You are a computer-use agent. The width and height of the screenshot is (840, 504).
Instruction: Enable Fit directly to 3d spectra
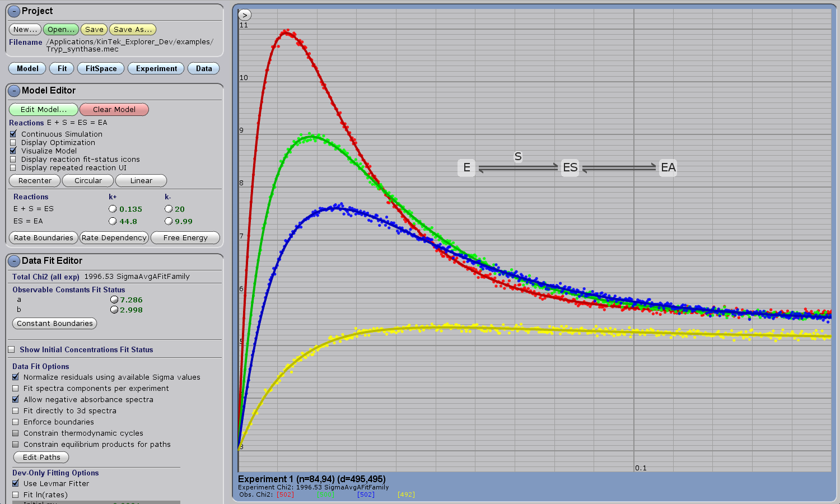pyautogui.click(x=16, y=410)
